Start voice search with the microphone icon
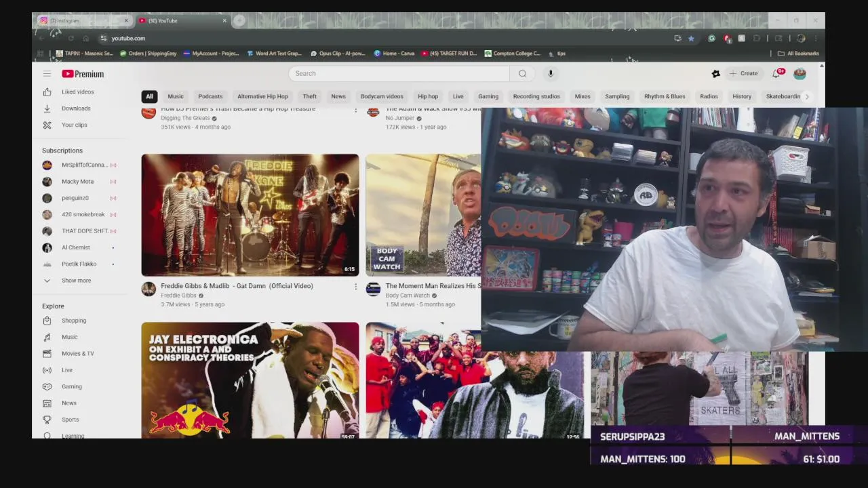This screenshot has width=868, height=488. point(551,73)
